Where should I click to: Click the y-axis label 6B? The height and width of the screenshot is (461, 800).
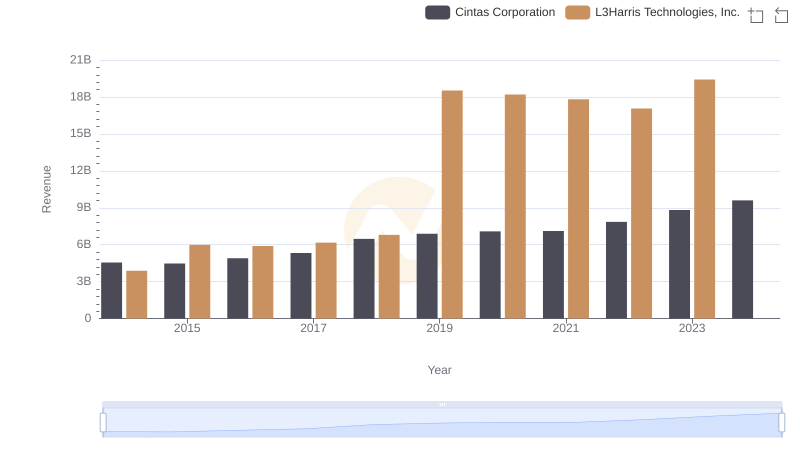[x=84, y=244]
